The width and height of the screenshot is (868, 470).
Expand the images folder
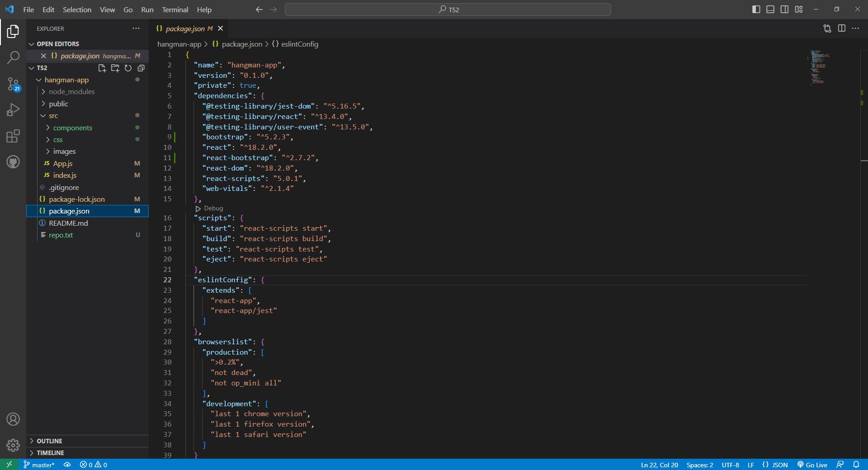48,152
